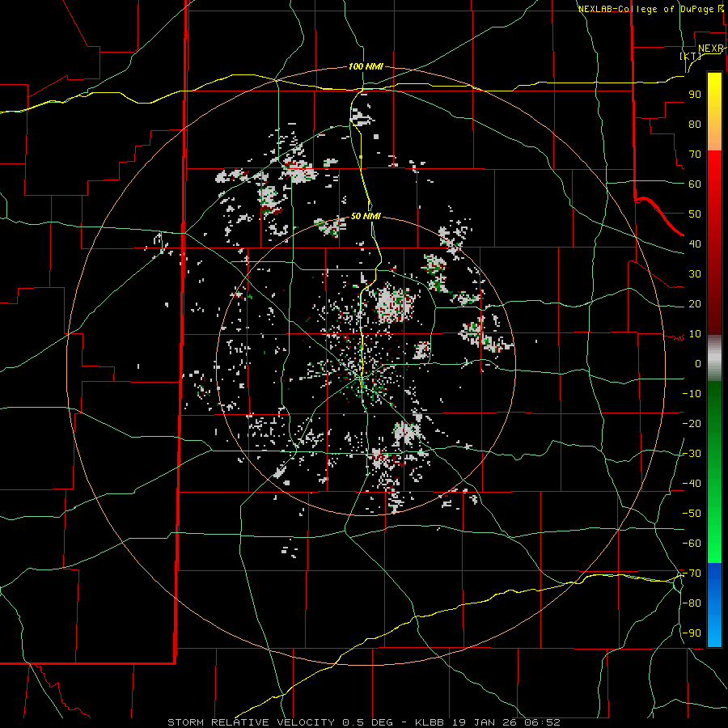
Task: Click the -90 value on velocity scale
Action: point(692,633)
